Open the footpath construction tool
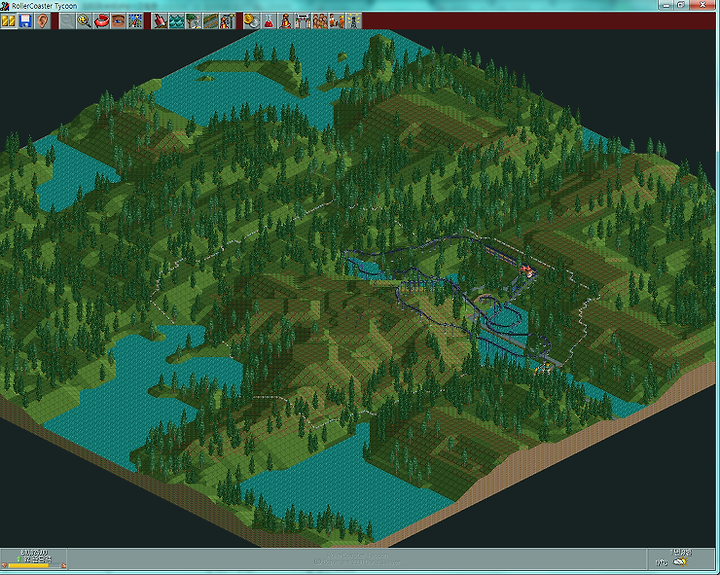The height and width of the screenshot is (575, 720). point(211,21)
